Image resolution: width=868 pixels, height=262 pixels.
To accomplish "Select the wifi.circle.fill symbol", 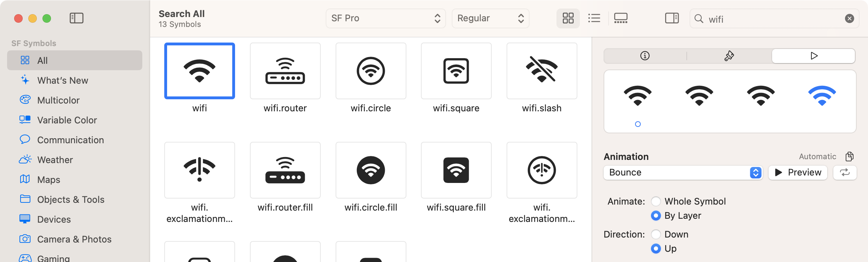I will (x=371, y=171).
